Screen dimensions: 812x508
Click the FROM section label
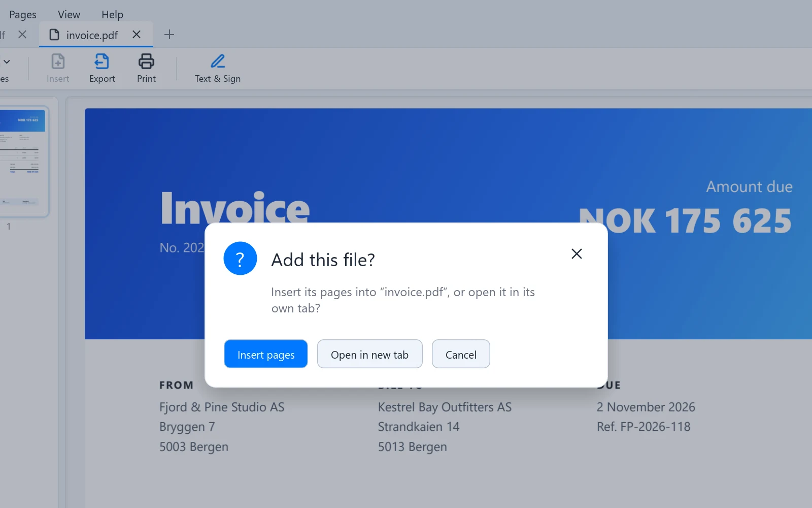pos(176,385)
